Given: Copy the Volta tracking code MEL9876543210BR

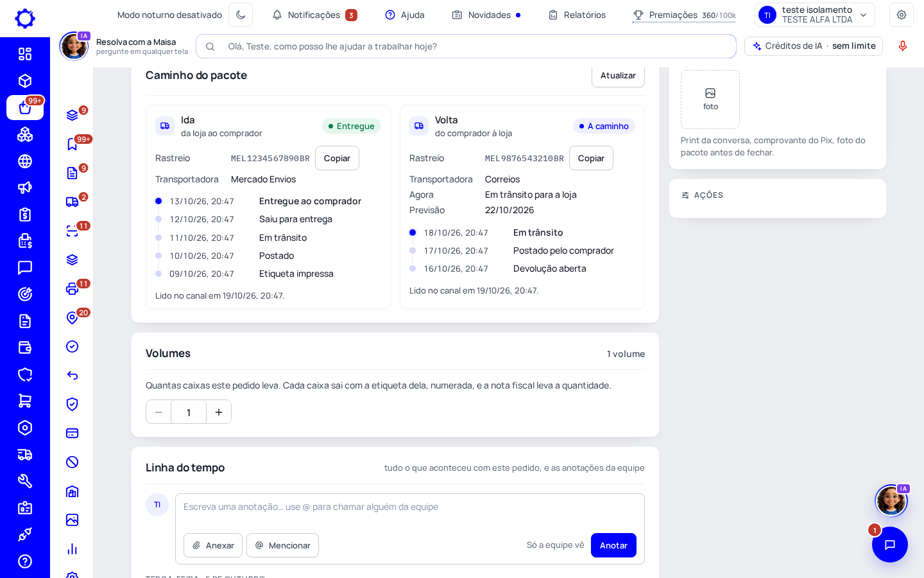Looking at the screenshot, I should (x=591, y=158).
